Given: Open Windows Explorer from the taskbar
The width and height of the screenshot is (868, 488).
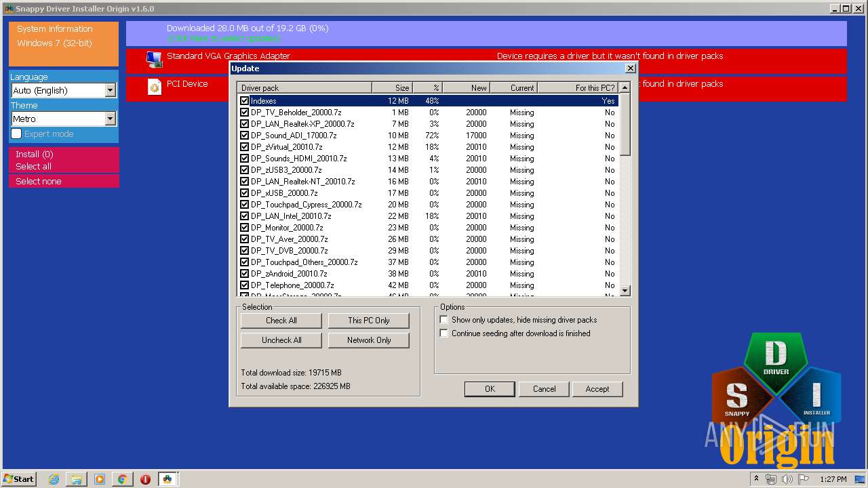Looking at the screenshot, I should pyautogui.click(x=77, y=479).
